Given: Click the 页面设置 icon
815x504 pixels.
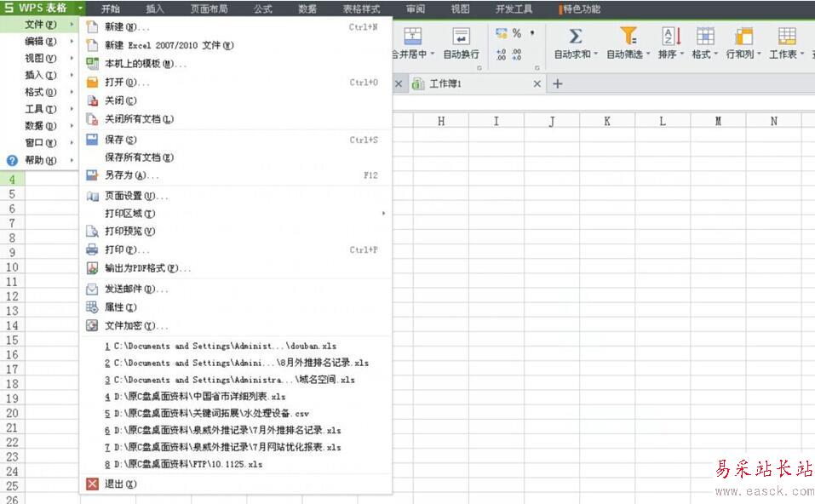Looking at the screenshot, I should pyautogui.click(x=92, y=196).
